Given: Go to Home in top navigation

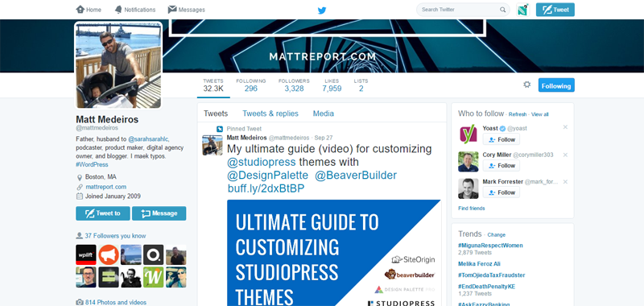Looking at the screenshot, I should coord(89,10).
